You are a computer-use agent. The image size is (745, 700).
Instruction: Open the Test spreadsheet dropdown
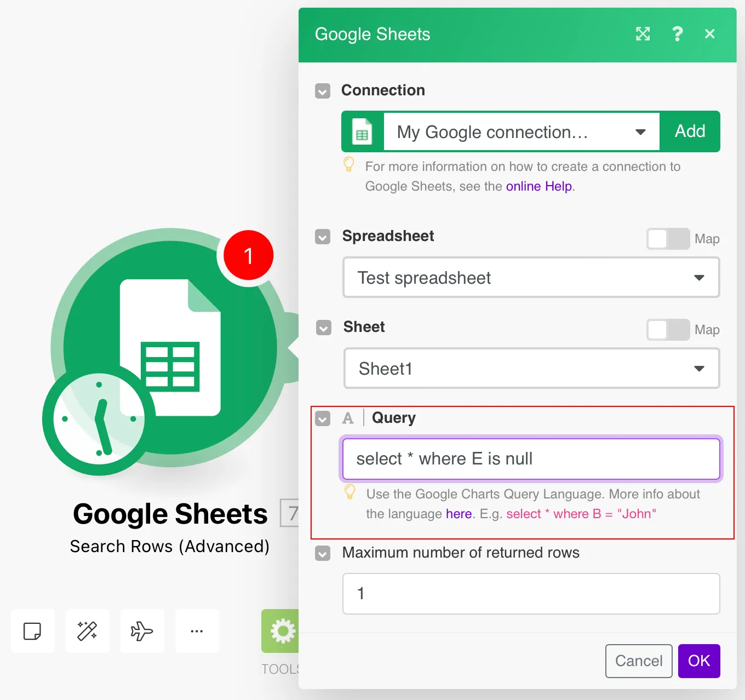pyautogui.click(x=531, y=278)
